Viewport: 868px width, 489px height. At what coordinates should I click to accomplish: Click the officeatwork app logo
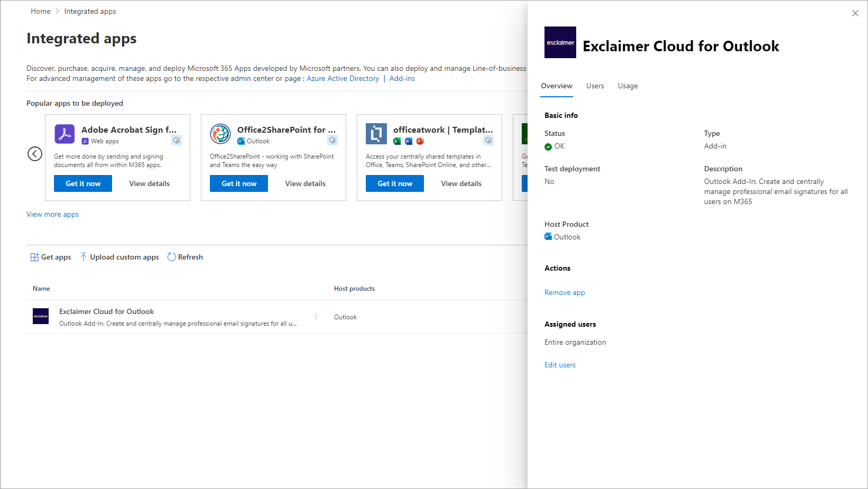pyautogui.click(x=376, y=134)
